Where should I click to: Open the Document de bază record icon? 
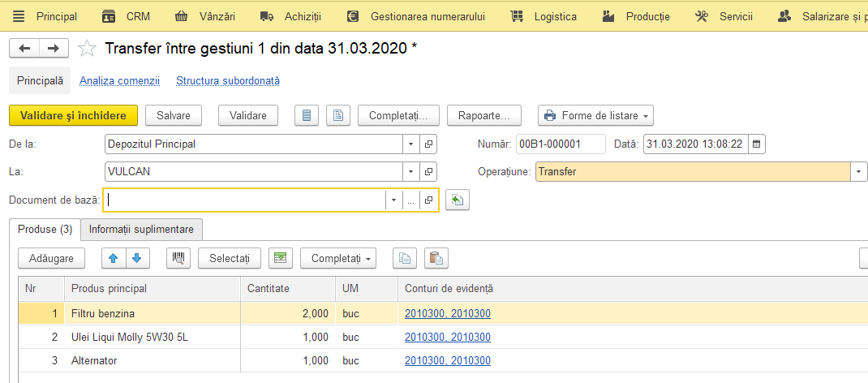tap(428, 200)
